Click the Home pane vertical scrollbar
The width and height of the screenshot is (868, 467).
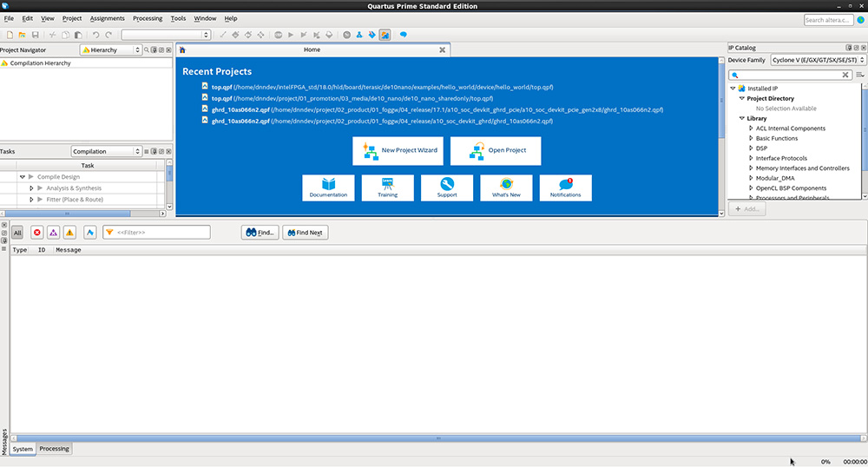pyautogui.click(x=721, y=100)
